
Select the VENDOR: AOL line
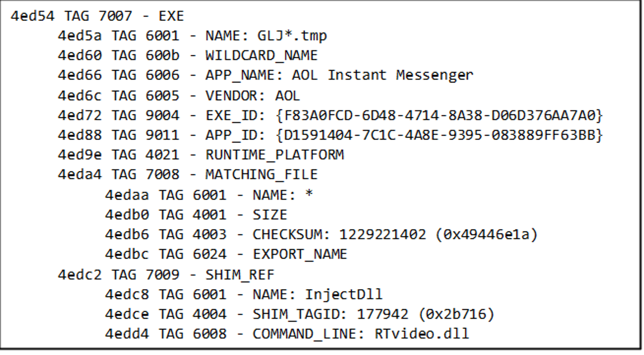coord(179,95)
